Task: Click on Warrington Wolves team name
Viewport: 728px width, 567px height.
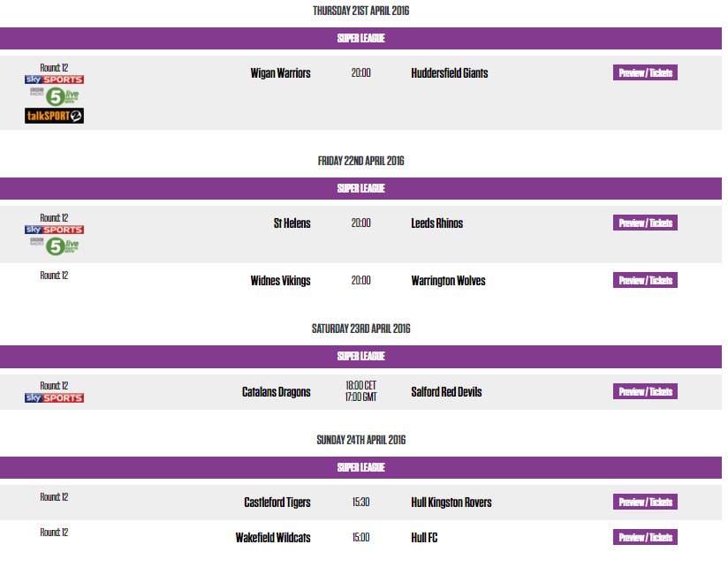Action: (x=448, y=281)
